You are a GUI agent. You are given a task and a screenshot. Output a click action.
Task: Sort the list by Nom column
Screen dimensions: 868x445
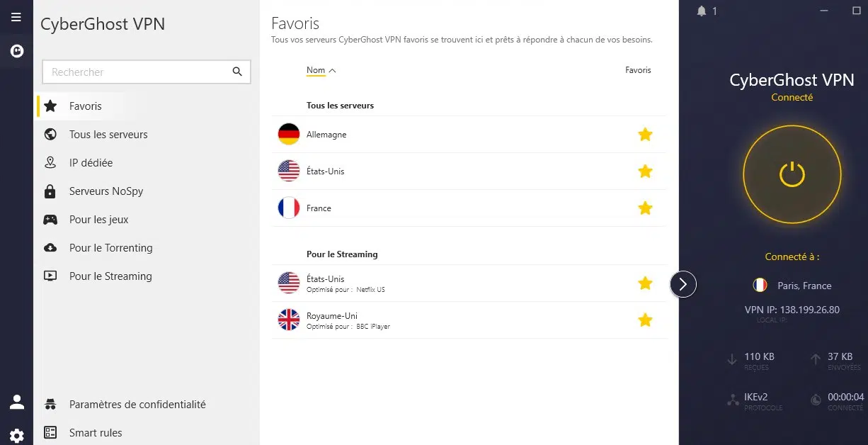(x=316, y=70)
